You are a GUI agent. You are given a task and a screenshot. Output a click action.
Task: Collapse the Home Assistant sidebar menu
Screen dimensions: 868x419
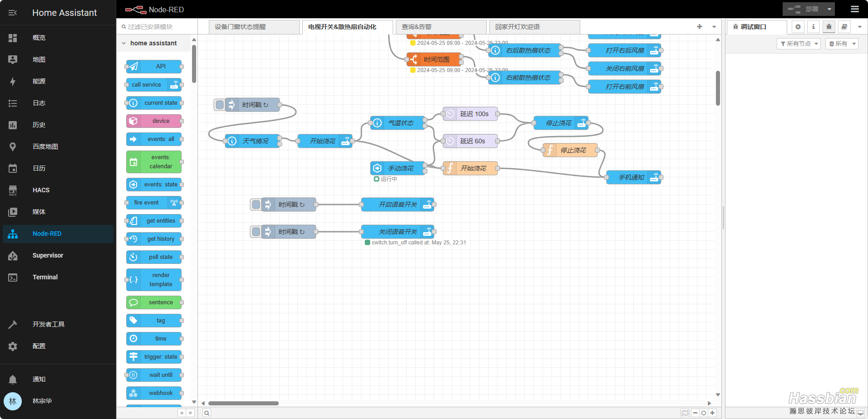[13, 13]
